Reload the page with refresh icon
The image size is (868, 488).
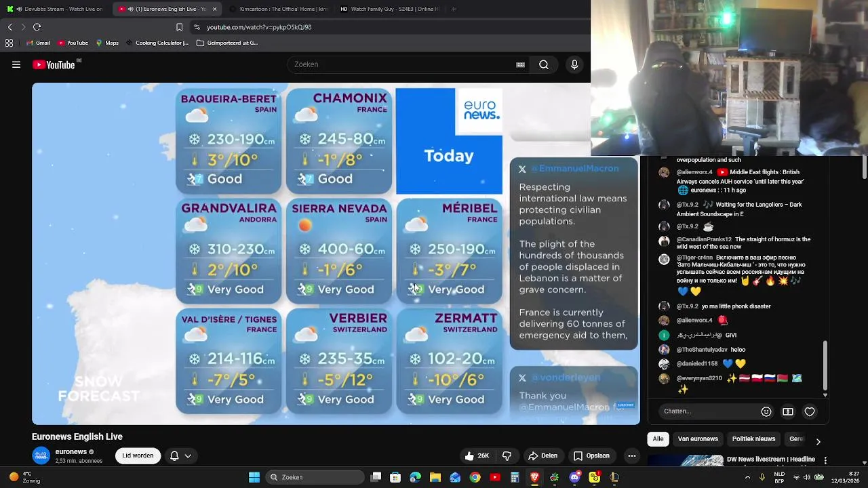click(x=37, y=27)
